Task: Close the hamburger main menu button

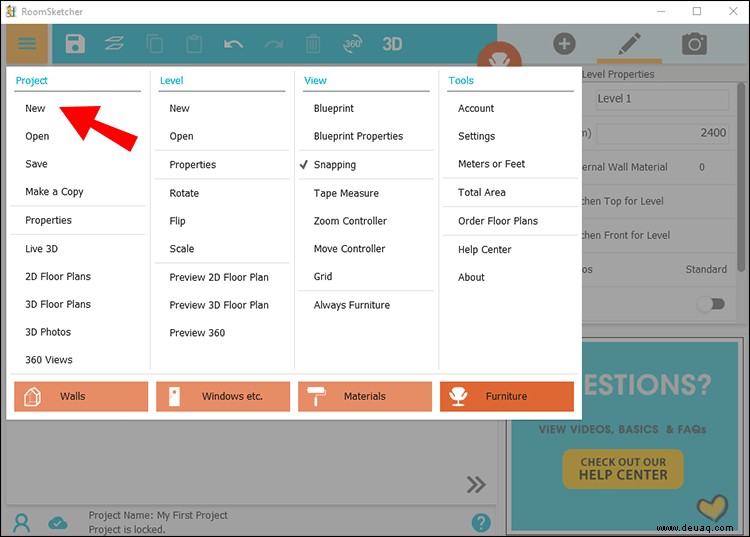Action: coord(27,44)
